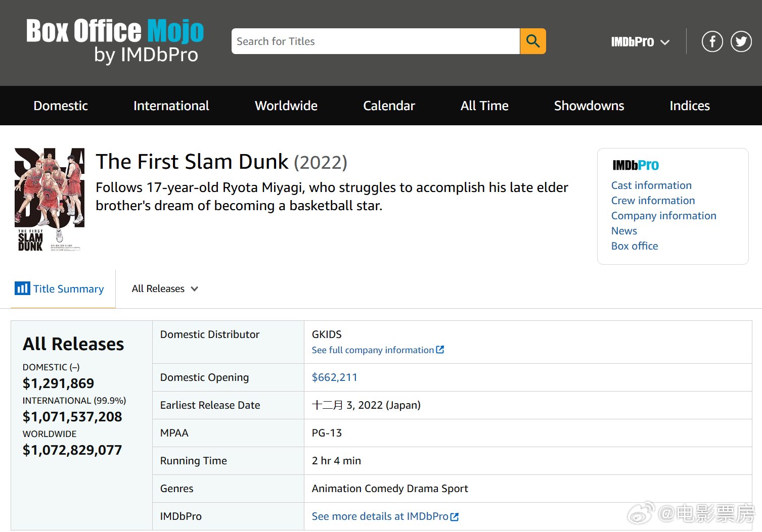
Task: Click the Box Office Mojo logo
Action: pyautogui.click(x=115, y=41)
